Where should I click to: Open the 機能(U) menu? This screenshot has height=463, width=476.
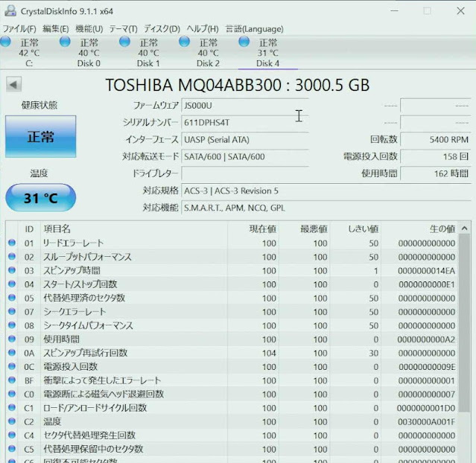pyautogui.click(x=89, y=29)
